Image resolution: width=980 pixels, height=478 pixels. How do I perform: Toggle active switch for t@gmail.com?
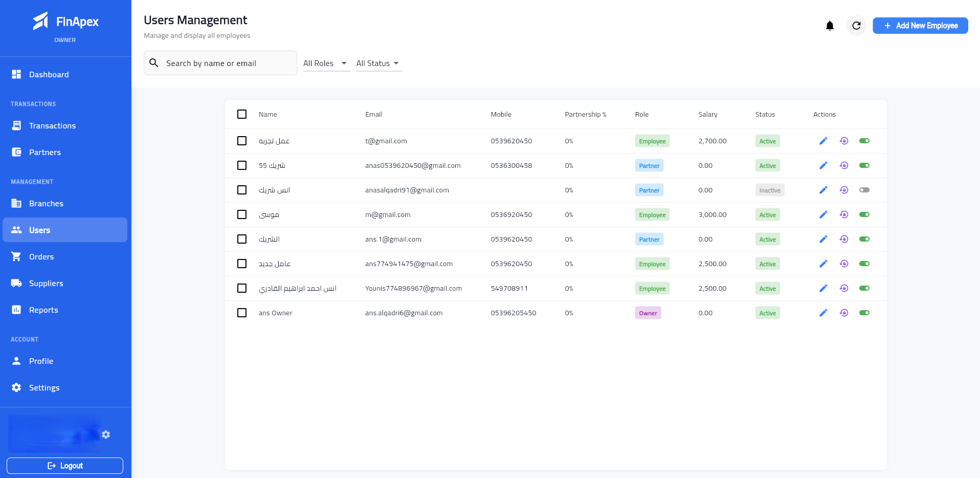[864, 141]
